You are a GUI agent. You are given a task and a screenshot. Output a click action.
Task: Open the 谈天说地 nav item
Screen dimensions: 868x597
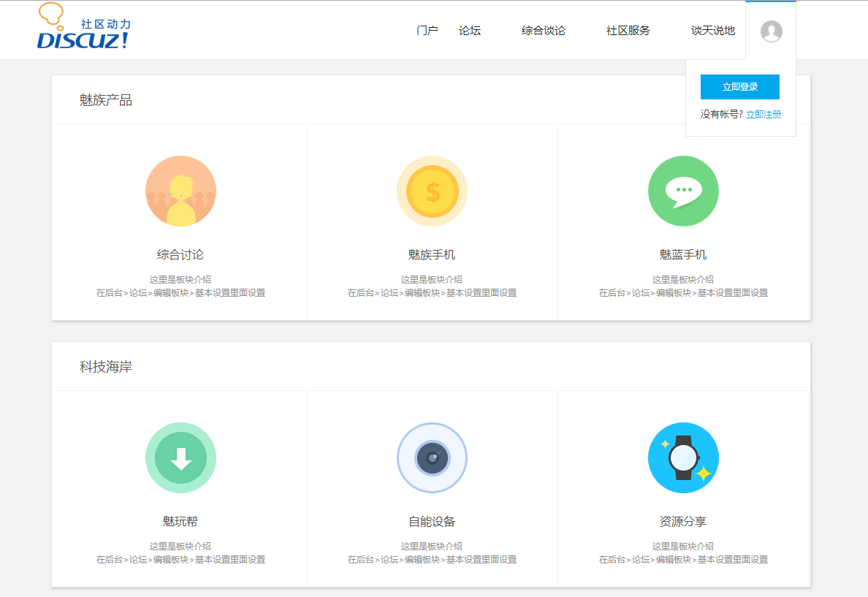pyautogui.click(x=713, y=31)
